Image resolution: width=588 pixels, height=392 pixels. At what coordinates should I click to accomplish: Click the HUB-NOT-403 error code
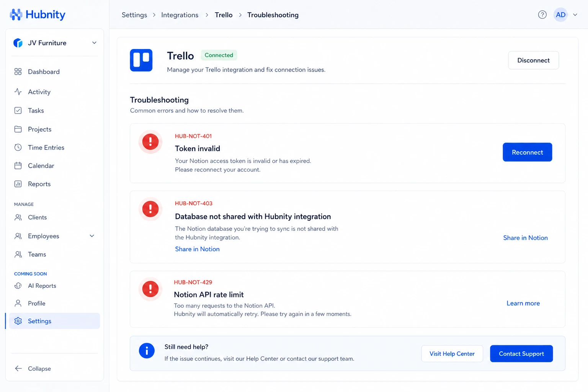point(194,203)
